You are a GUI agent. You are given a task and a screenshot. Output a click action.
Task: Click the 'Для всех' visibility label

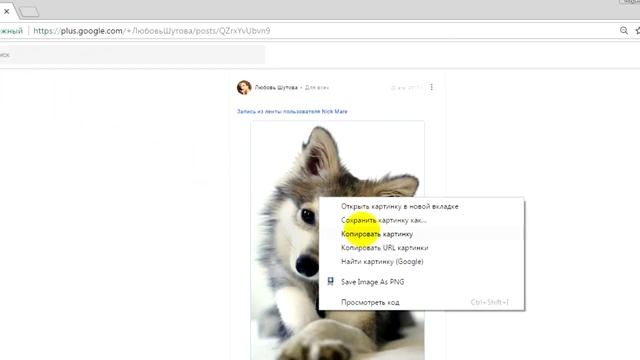(x=317, y=88)
